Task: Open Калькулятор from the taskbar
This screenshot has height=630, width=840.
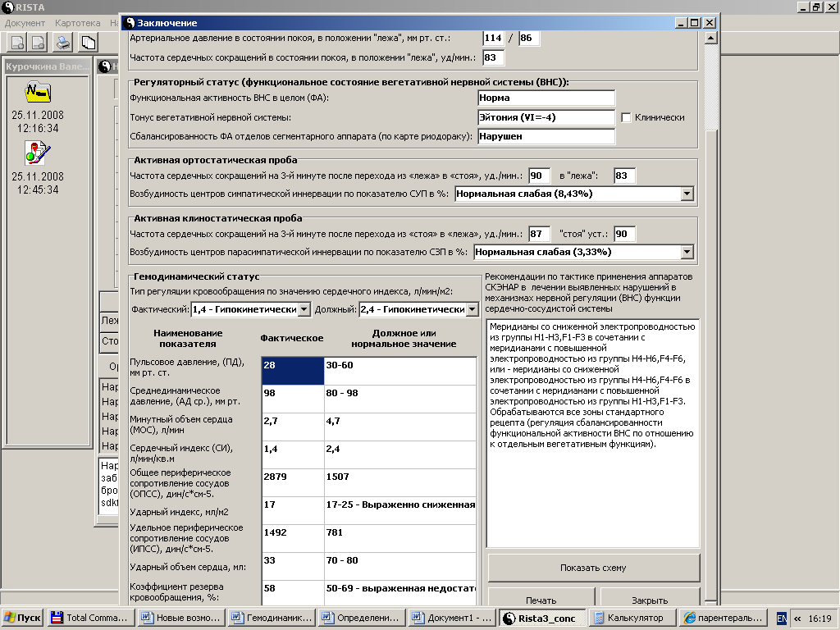Action: tap(631, 618)
